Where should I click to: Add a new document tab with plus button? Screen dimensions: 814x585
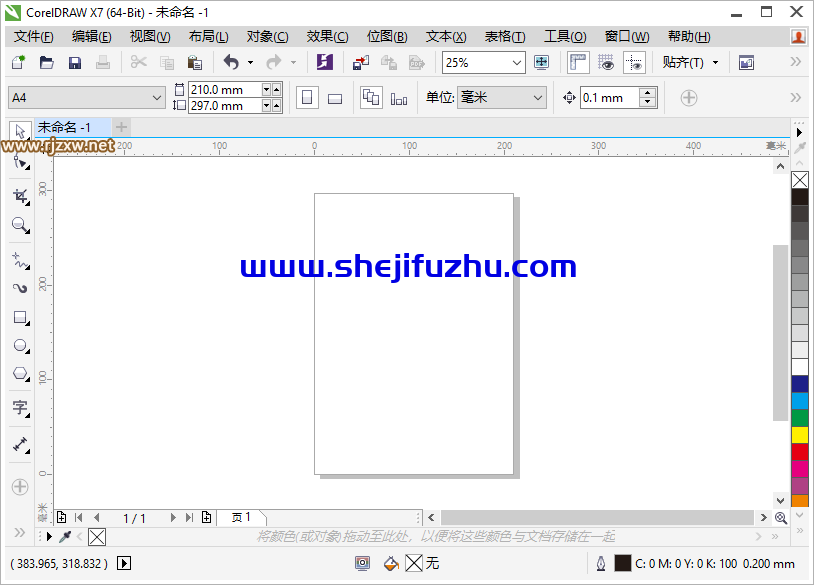click(x=121, y=127)
